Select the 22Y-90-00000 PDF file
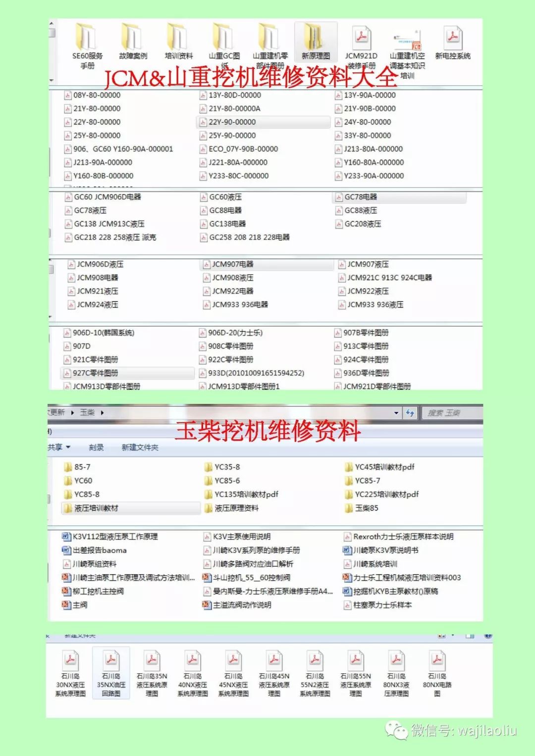The width and height of the screenshot is (535, 756). (x=233, y=122)
